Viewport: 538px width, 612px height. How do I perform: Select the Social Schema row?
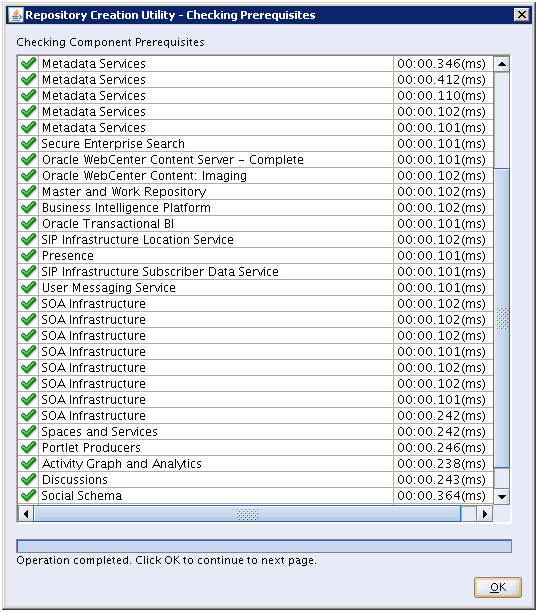point(256,496)
